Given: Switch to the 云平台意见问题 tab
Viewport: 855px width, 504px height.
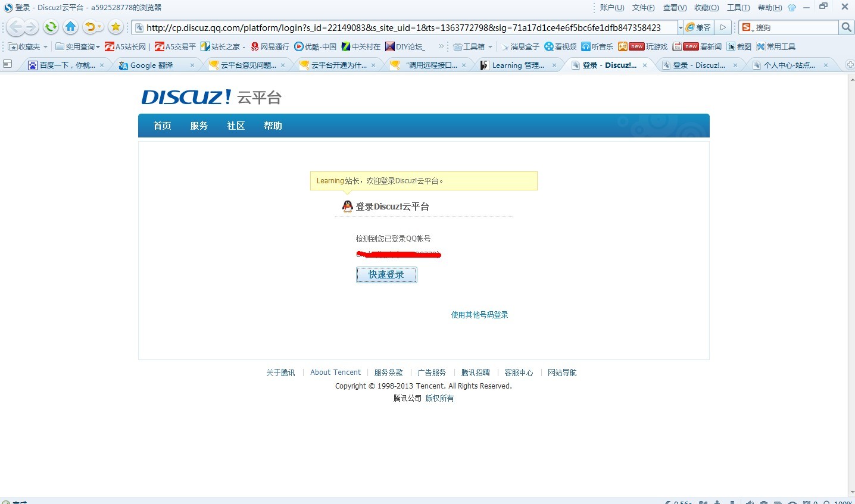Looking at the screenshot, I should (x=248, y=65).
